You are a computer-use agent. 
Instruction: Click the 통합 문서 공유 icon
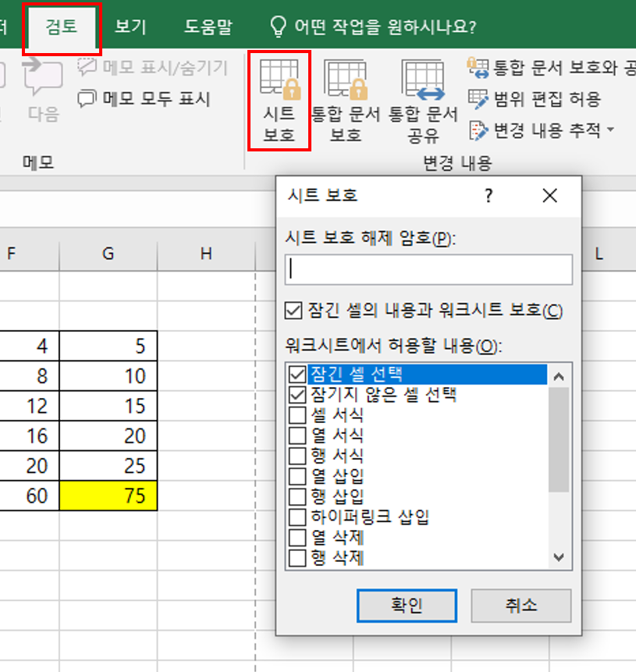(424, 80)
